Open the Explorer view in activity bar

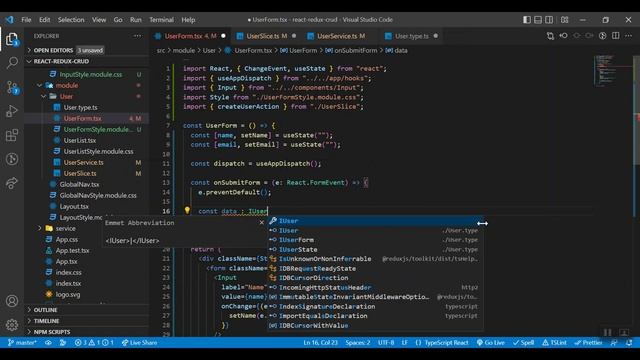[x=12, y=39]
